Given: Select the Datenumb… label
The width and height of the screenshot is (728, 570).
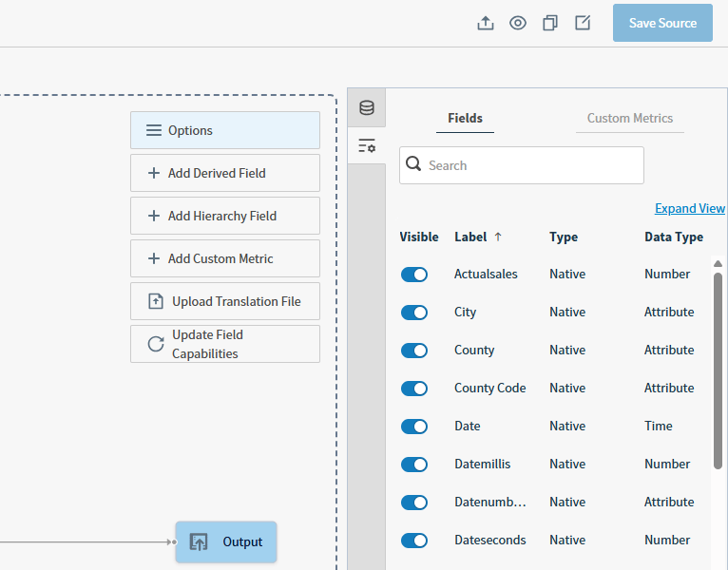Looking at the screenshot, I should point(489,503).
